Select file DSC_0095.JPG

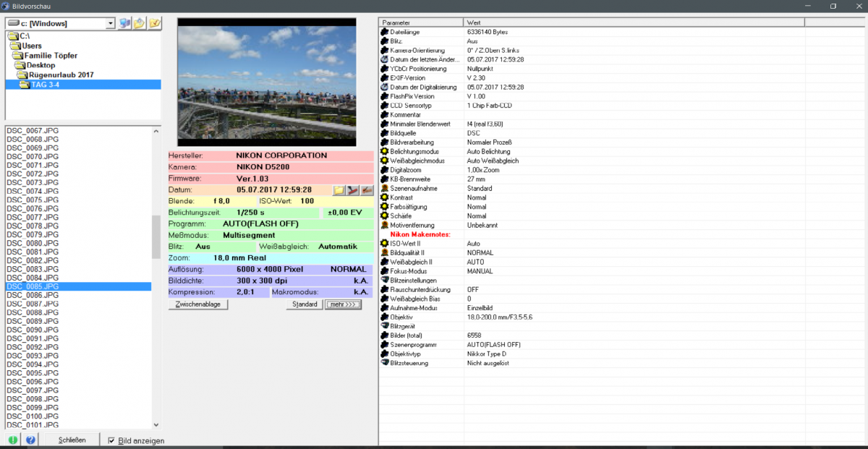(33, 373)
